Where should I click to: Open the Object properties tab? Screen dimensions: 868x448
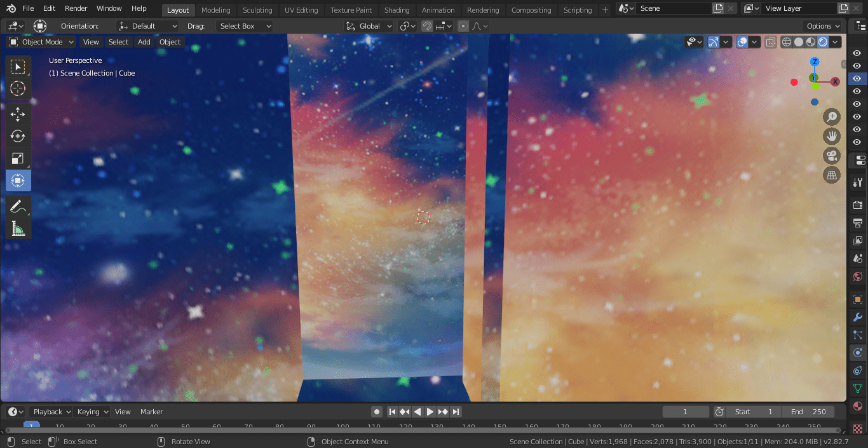tap(858, 299)
